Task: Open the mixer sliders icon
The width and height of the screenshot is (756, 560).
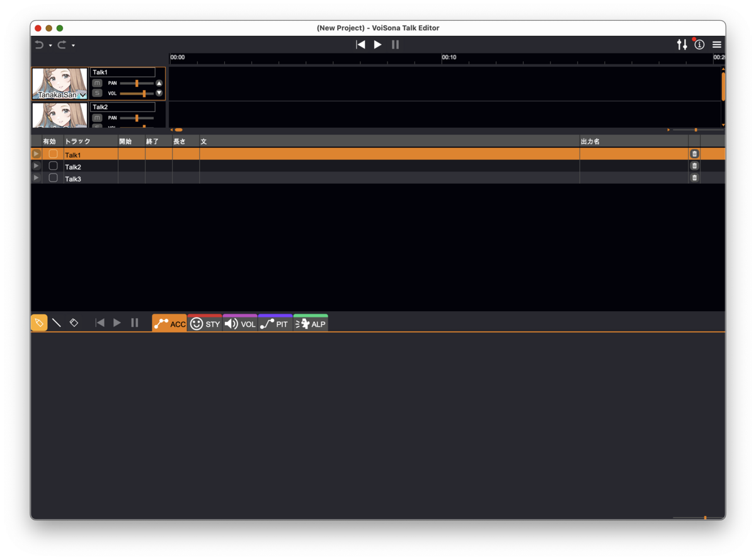Action: pyautogui.click(x=682, y=45)
